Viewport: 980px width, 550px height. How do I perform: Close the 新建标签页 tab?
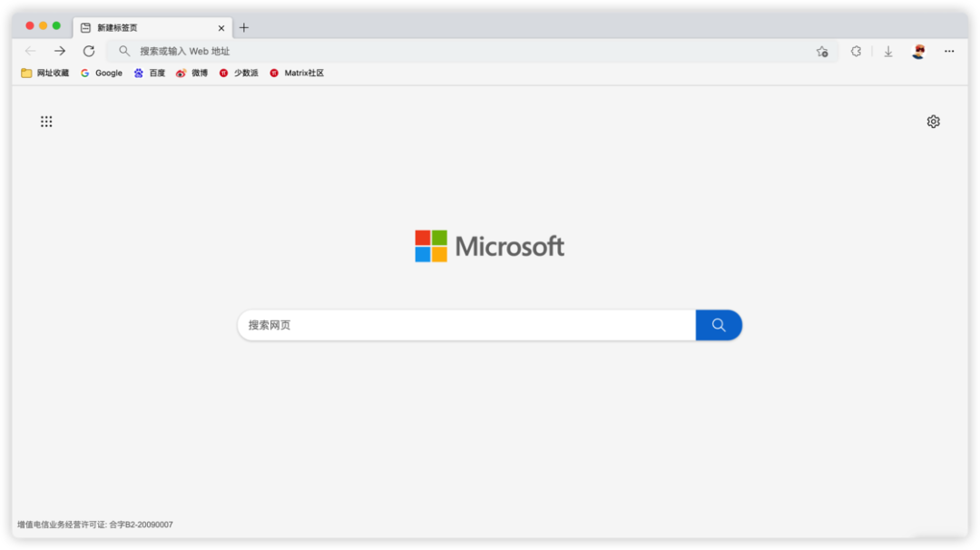click(221, 28)
